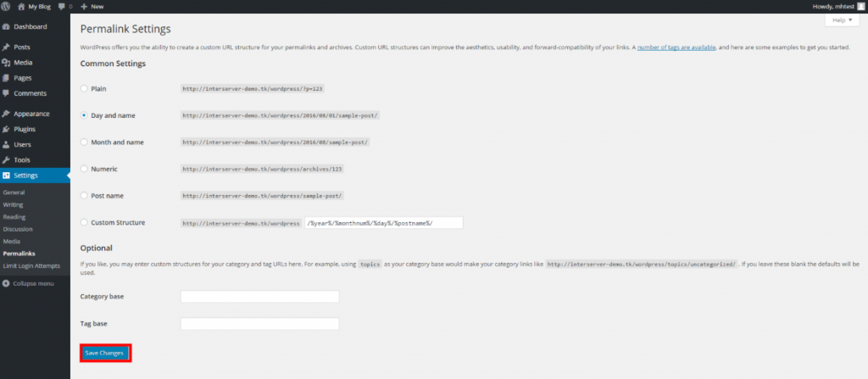Click the Day and name example URL
868x379 pixels.
[x=280, y=115]
